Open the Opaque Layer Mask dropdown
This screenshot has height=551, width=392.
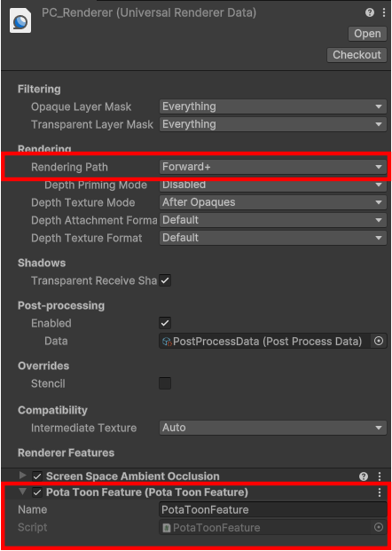[273, 106]
